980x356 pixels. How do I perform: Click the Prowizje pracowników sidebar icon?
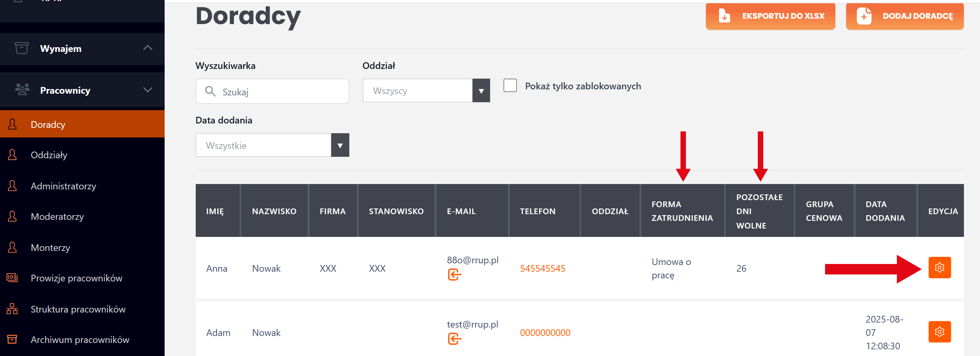click(x=12, y=278)
